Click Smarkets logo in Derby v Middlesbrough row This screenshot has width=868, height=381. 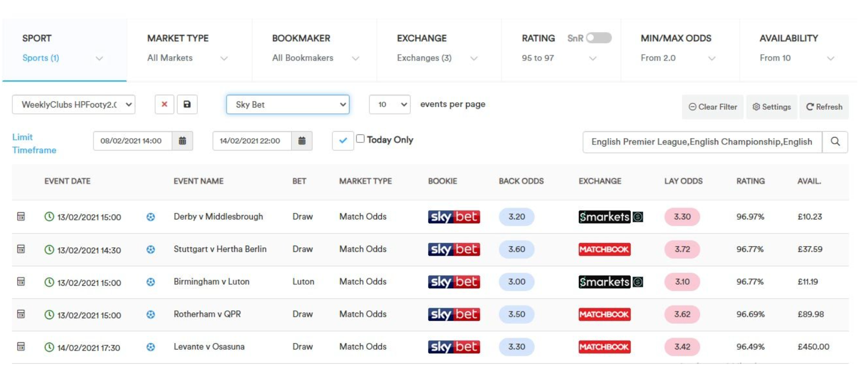point(611,217)
